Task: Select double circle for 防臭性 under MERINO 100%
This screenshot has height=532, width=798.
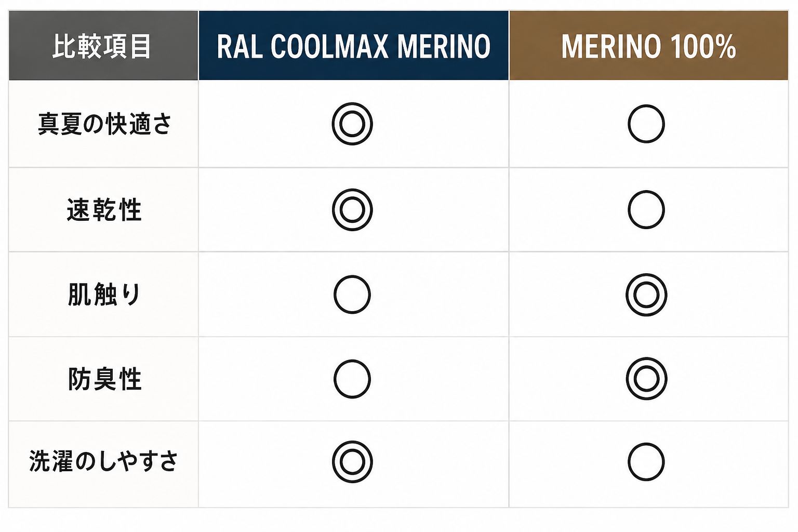Action: 646,379
